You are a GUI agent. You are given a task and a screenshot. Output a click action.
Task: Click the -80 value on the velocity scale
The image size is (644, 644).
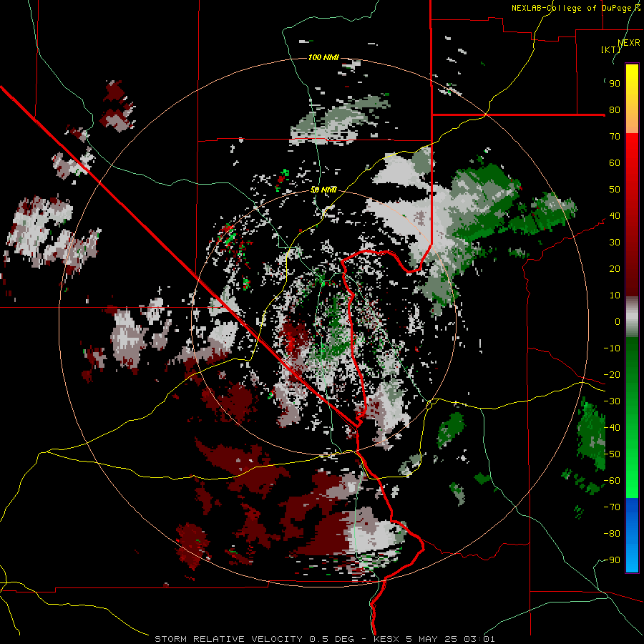tap(612, 534)
